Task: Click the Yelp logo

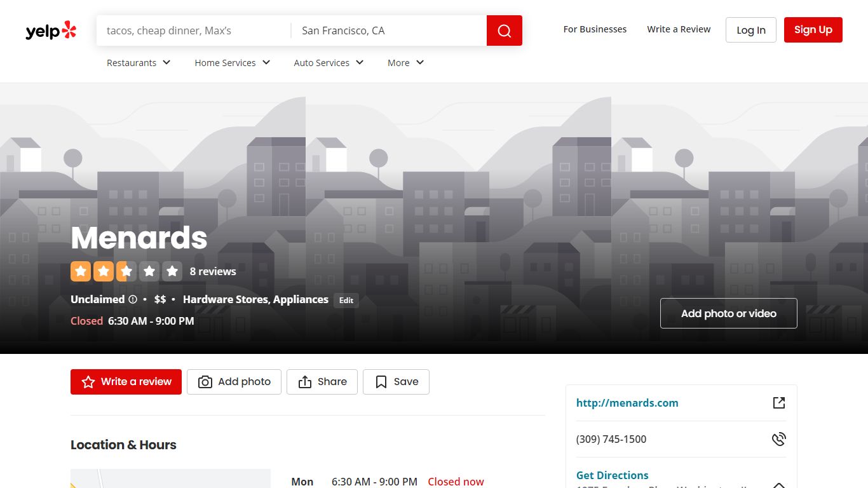Action: click(51, 30)
